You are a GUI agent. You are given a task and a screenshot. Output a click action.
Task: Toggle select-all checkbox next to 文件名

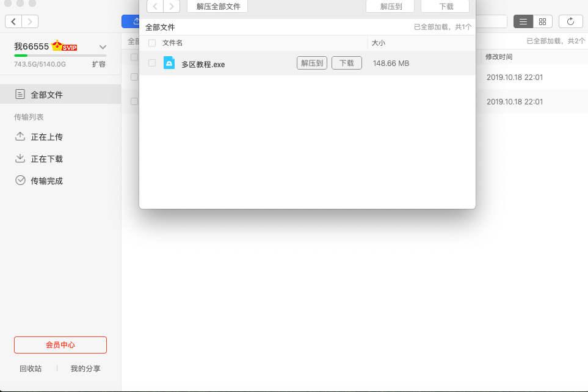(x=152, y=43)
